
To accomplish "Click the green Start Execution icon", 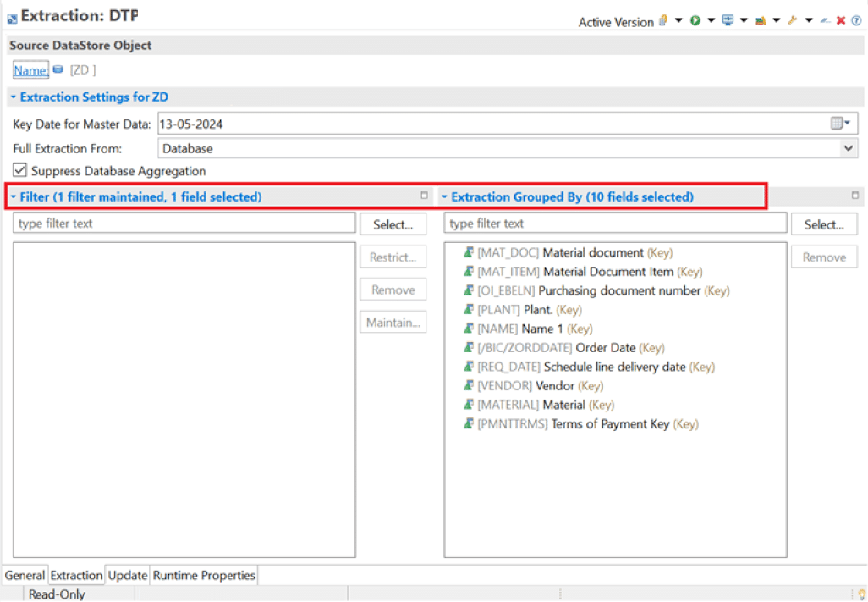I will point(695,20).
